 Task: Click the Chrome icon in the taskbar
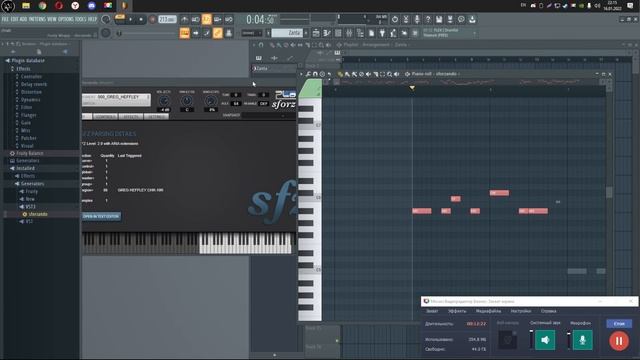pyautogui.click(x=42, y=6)
